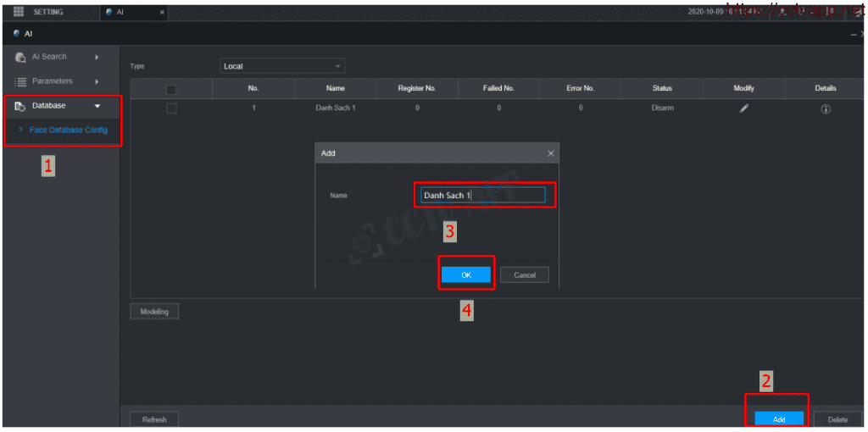Viewport: 868px width, 432px height.
Task: Click the Database icon in sidebar
Action: tap(20, 106)
